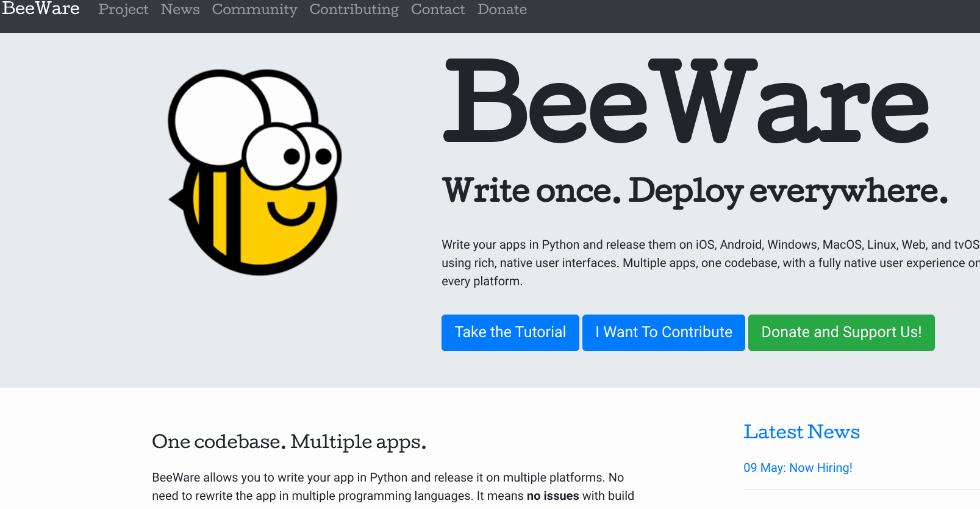Click the large BeeWare title heading
Viewport: 980px width, 509px height.
(686, 101)
